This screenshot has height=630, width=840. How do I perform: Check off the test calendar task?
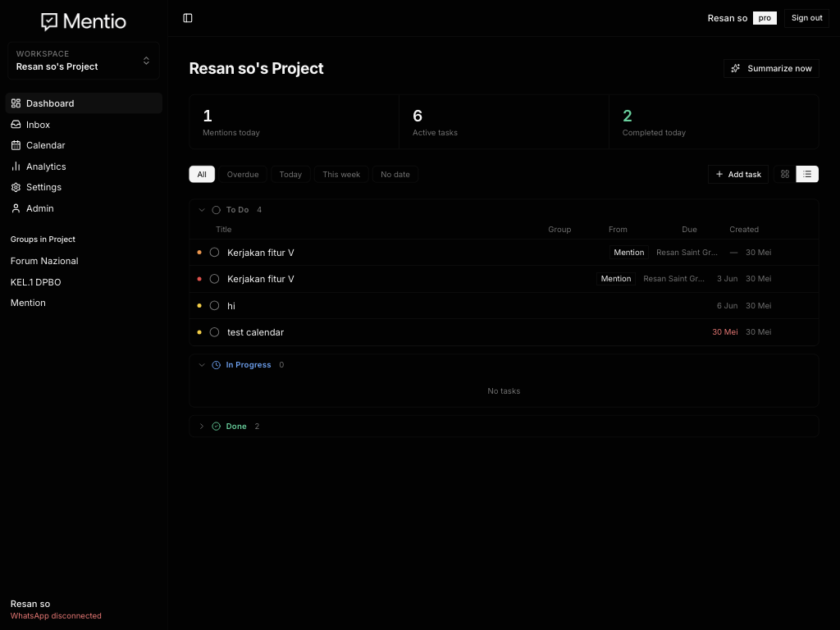pos(214,332)
